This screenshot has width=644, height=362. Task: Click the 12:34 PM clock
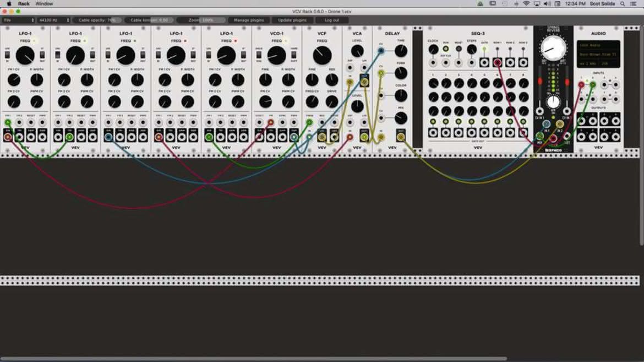575,4
